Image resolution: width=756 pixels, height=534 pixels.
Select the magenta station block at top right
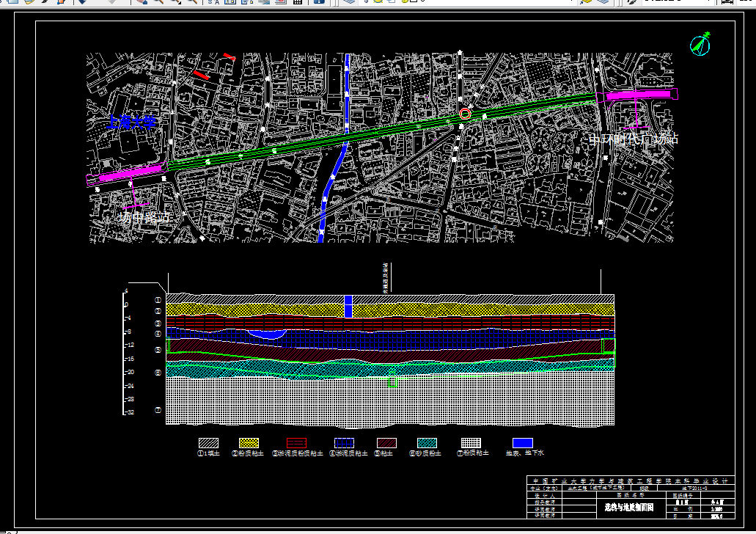639,95
